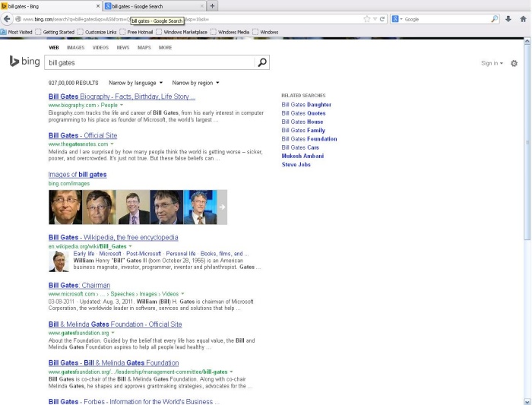Click related search Bill Gates Quotes
This screenshot has width=532, height=405.
304,113
